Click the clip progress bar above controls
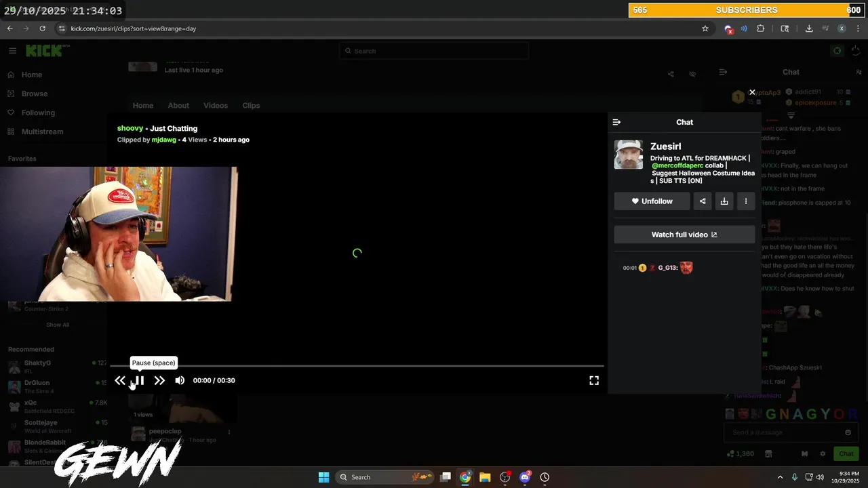The width and height of the screenshot is (868, 488). click(x=357, y=366)
